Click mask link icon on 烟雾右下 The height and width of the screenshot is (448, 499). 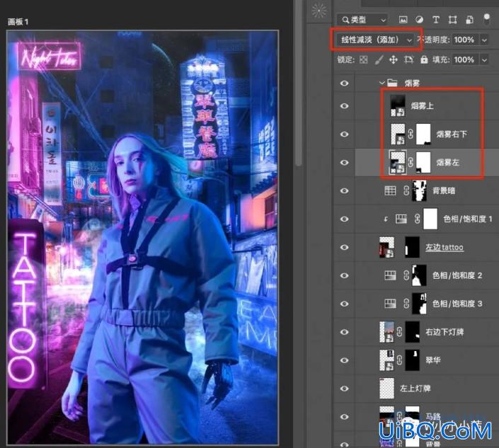(411, 134)
